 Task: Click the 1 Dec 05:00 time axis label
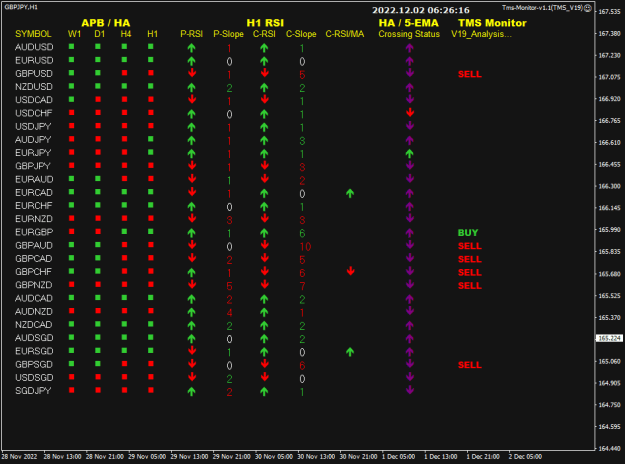click(398, 456)
